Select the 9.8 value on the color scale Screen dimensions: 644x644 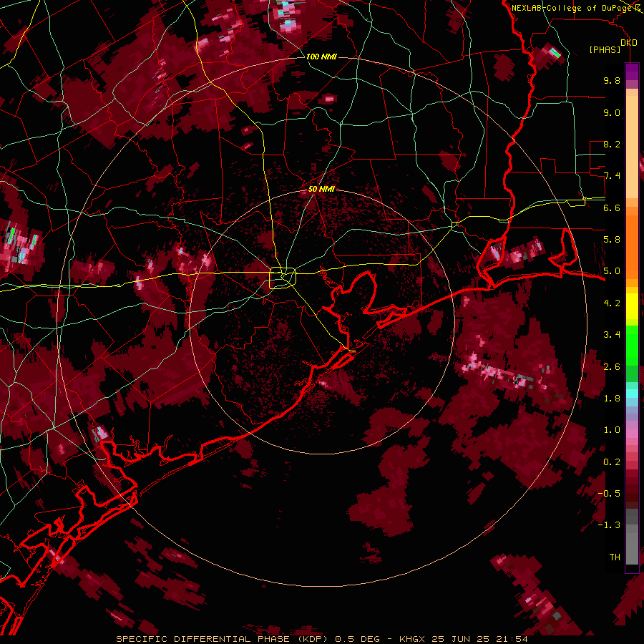[612, 81]
